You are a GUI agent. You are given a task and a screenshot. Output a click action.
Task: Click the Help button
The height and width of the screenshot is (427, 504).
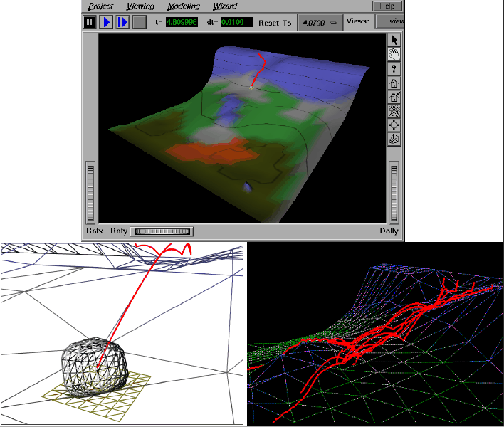(x=387, y=6)
